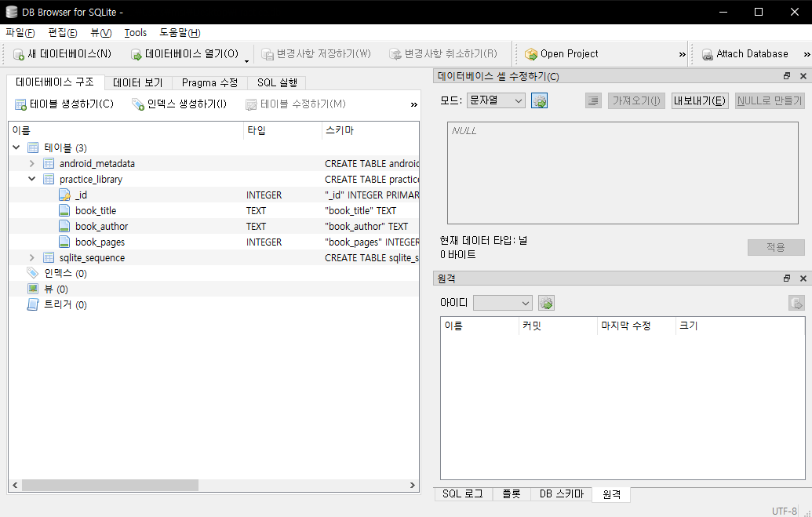
Task: Click inside the NULL cell editor text area
Action: pos(622,173)
